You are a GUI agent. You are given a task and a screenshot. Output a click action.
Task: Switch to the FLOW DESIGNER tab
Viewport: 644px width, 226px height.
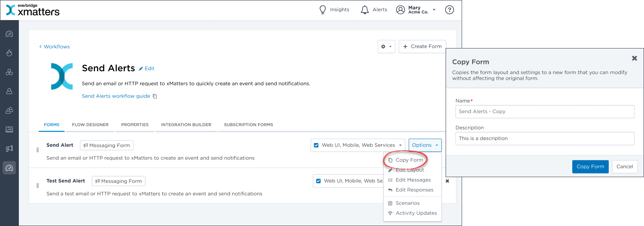pos(90,125)
